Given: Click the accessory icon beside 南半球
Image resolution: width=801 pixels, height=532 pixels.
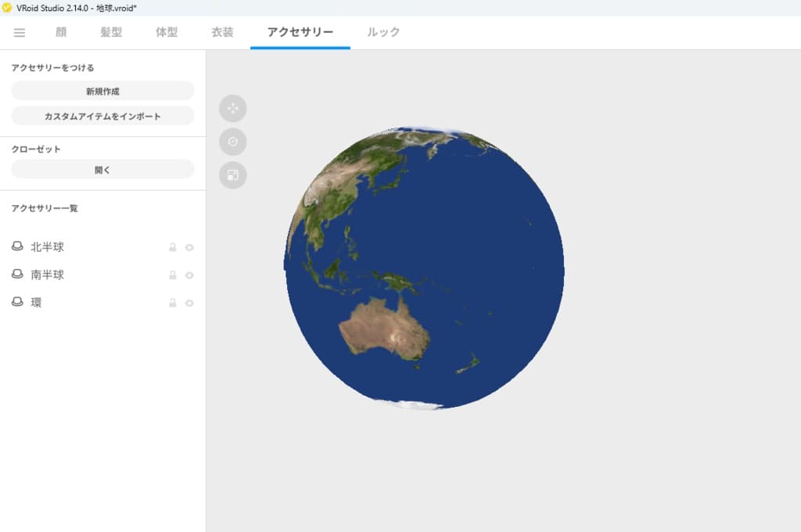Looking at the screenshot, I should click(17, 274).
